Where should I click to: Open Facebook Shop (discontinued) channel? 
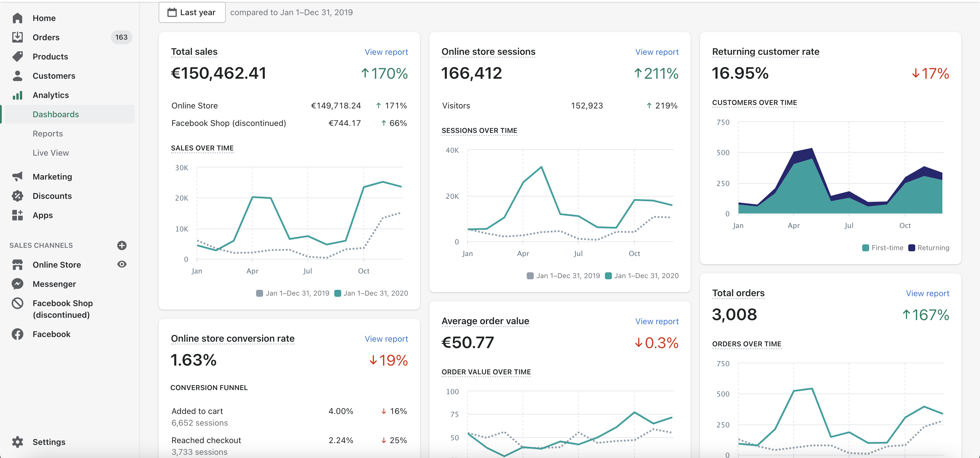point(63,309)
